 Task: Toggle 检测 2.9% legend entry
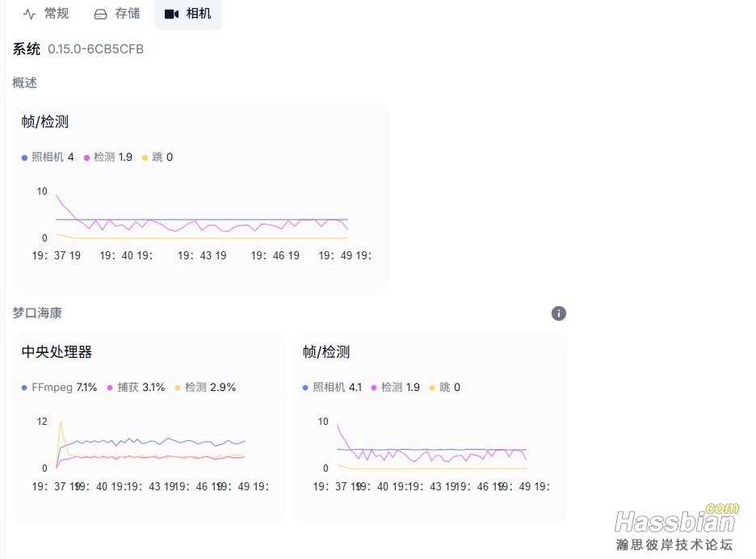(x=205, y=387)
